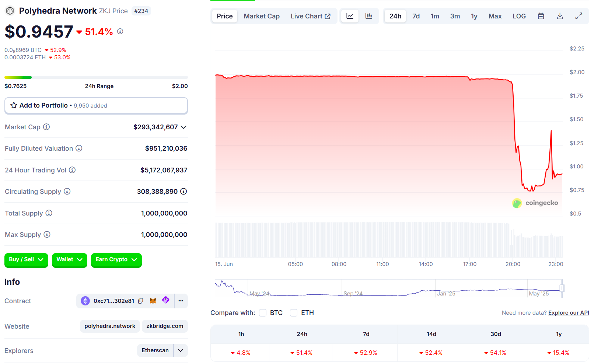Click Add to Portfolio button
The height and width of the screenshot is (364, 591).
(96, 106)
